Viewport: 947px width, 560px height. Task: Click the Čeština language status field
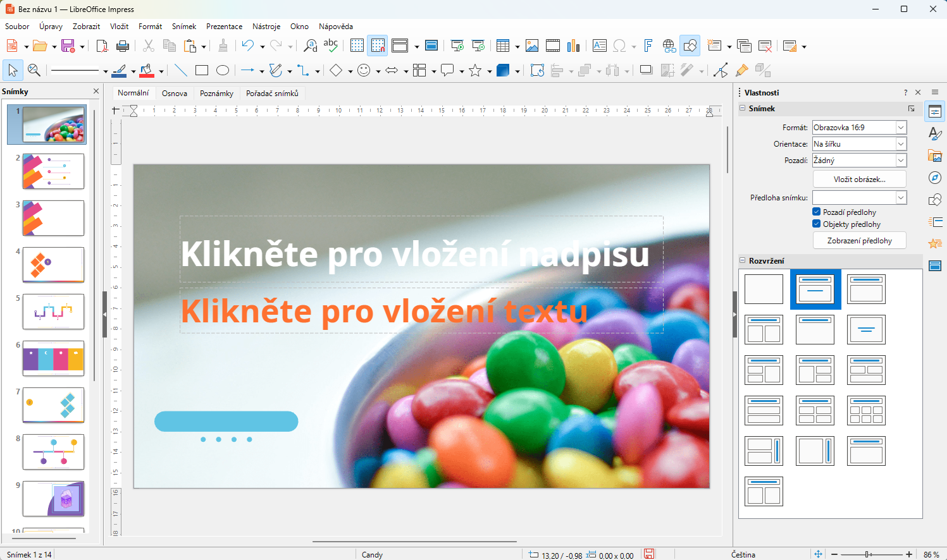(x=743, y=554)
